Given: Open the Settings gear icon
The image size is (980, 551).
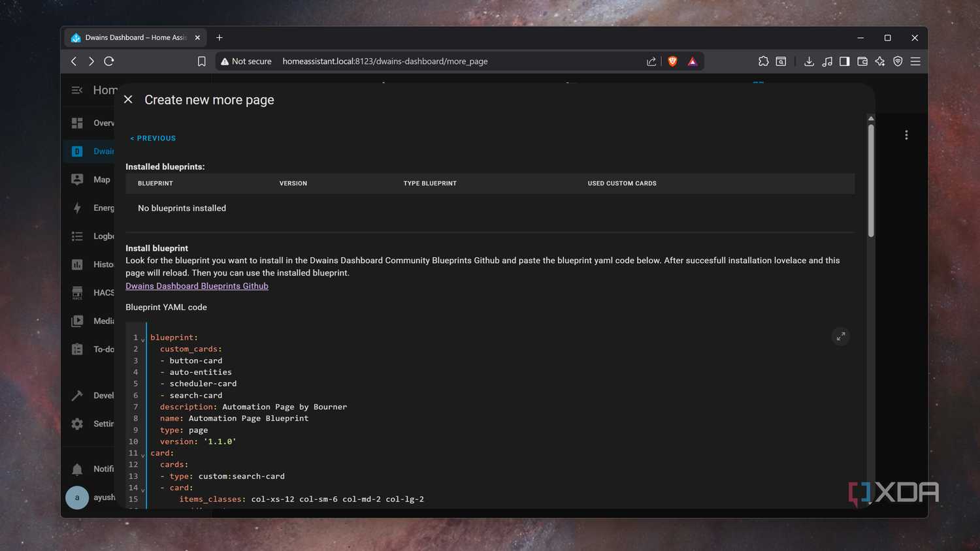Looking at the screenshot, I should pyautogui.click(x=77, y=424).
